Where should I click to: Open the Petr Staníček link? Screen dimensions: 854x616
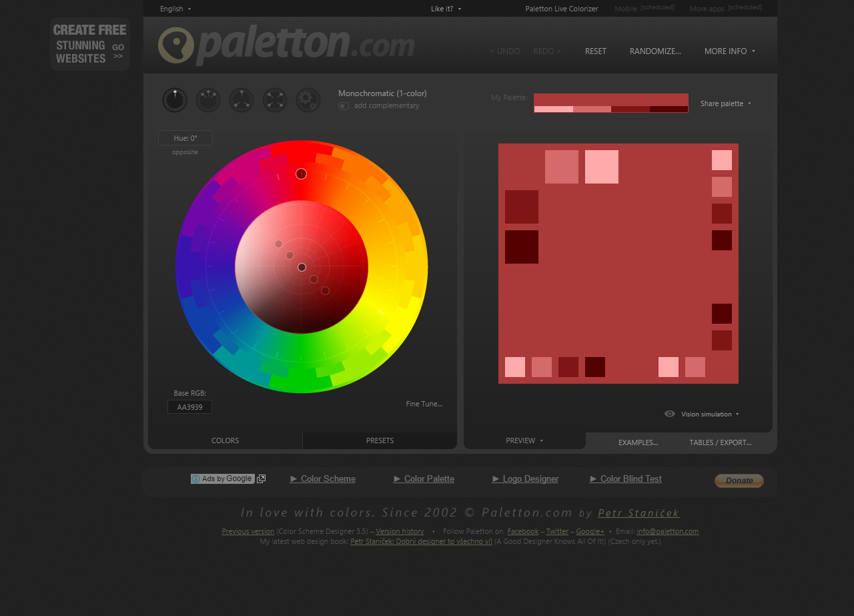638,513
